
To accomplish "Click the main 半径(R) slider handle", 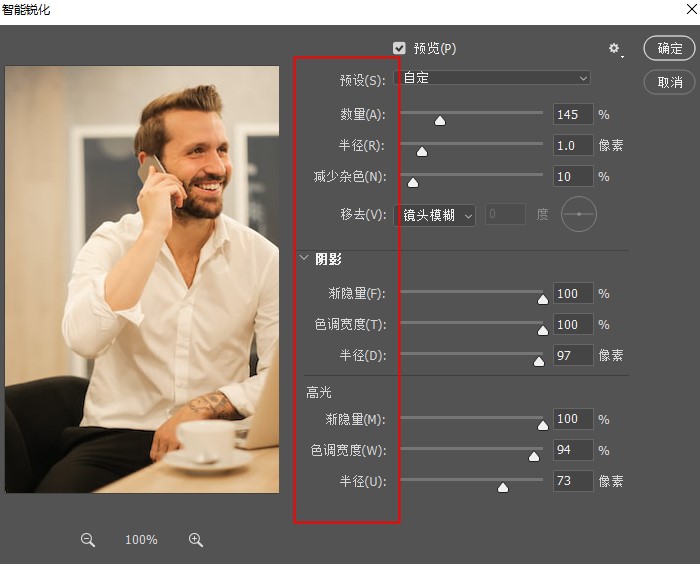I will pos(422,152).
